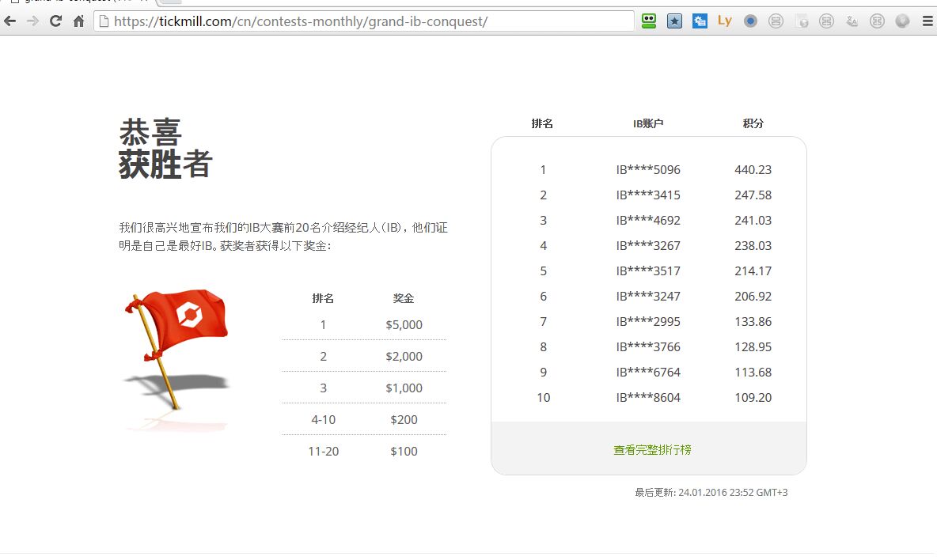Image resolution: width=937 pixels, height=560 pixels.
Task: Click the score 238.03
Action: [753, 245]
